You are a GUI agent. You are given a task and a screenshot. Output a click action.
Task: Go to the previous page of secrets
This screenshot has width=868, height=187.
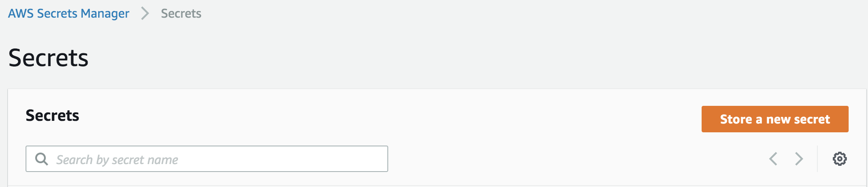click(x=773, y=159)
